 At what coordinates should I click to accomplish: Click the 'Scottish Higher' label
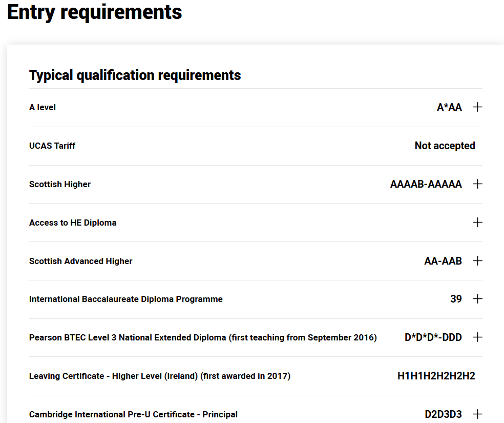pyautogui.click(x=60, y=184)
